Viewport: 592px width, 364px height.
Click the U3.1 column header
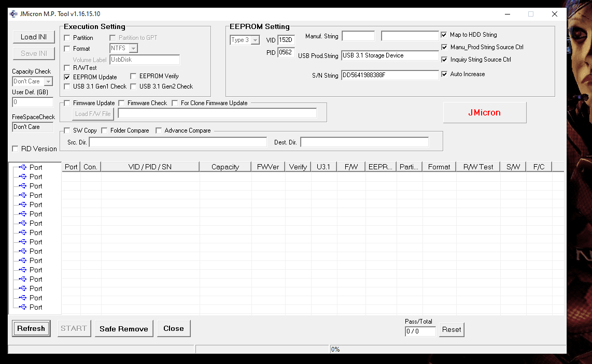[x=323, y=167]
